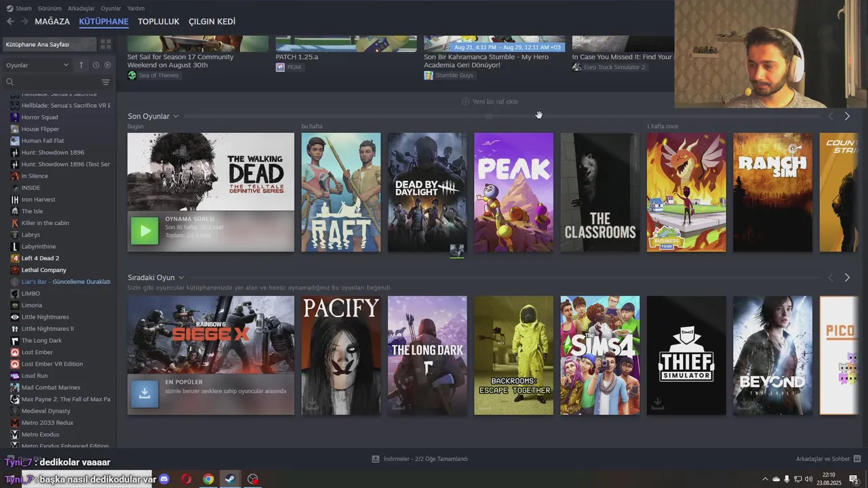Open the ÇILGIN KEDİ profile tab
Image resolution: width=868 pixels, height=488 pixels.
(x=212, y=22)
